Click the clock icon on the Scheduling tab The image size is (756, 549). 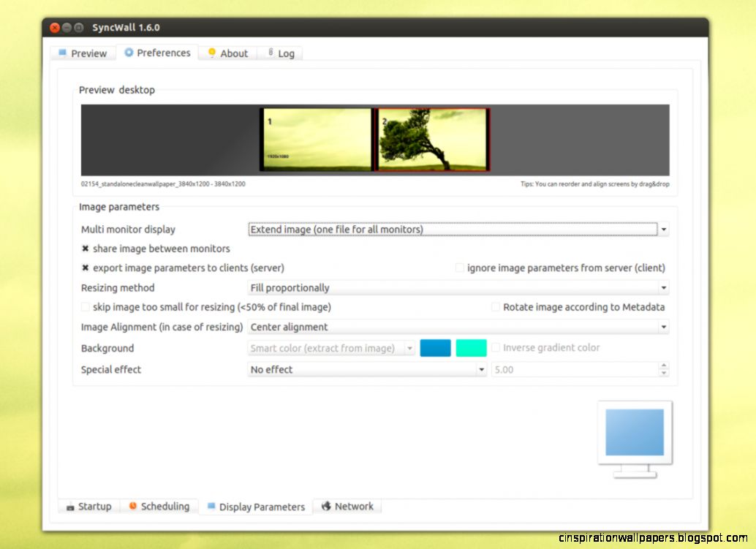(x=133, y=506)
